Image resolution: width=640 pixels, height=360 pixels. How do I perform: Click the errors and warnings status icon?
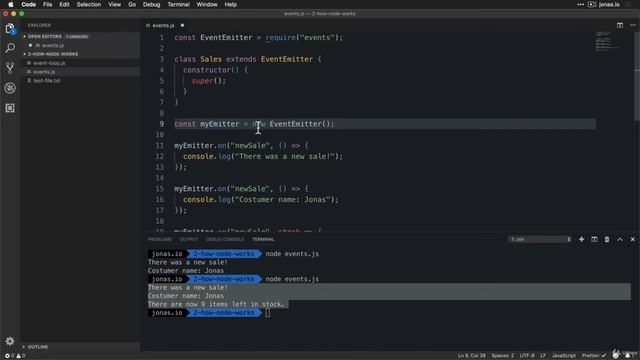point(15,356)
